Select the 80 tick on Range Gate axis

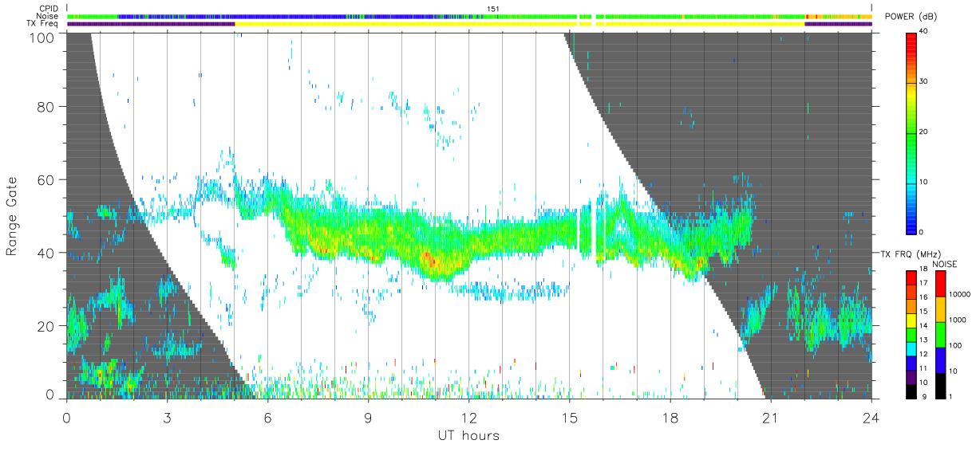click(46, 106)
